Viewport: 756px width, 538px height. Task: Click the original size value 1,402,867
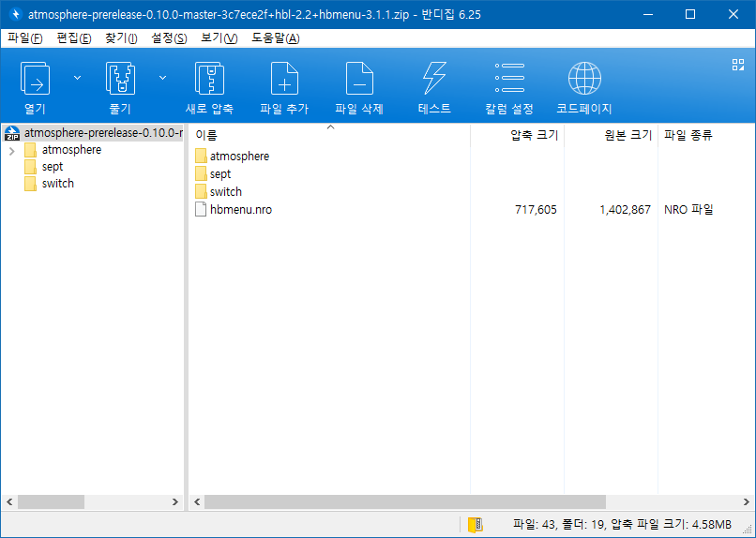coord(626,210)
